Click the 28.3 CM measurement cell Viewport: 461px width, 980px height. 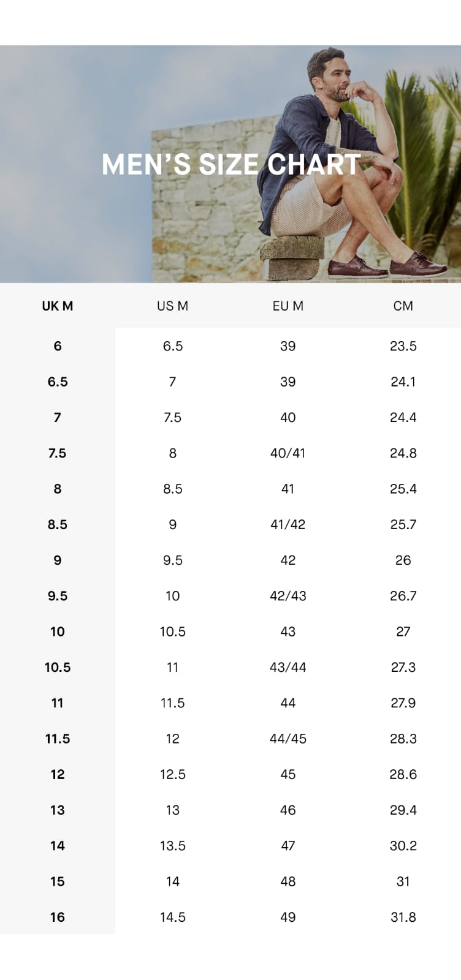point(403,739)
